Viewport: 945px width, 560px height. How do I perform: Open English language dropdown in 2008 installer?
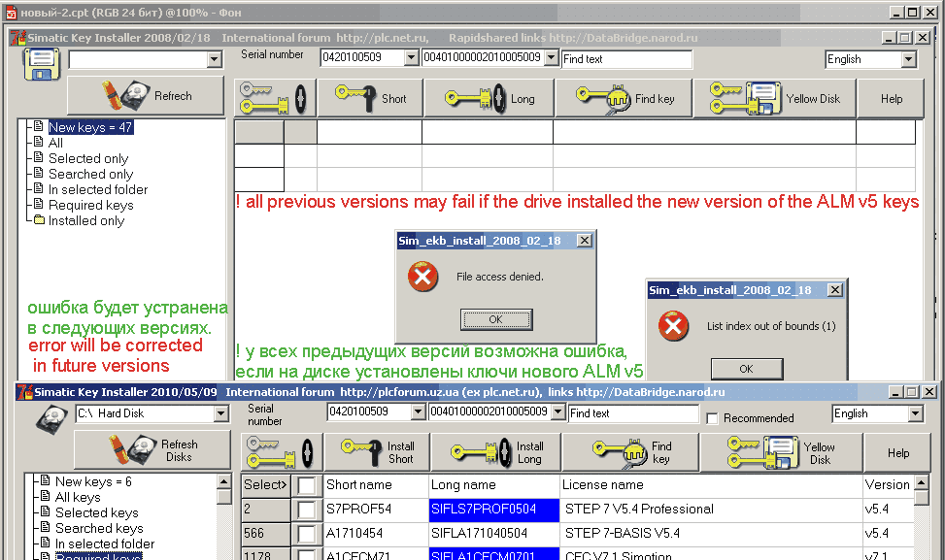(x=909, y=59)
